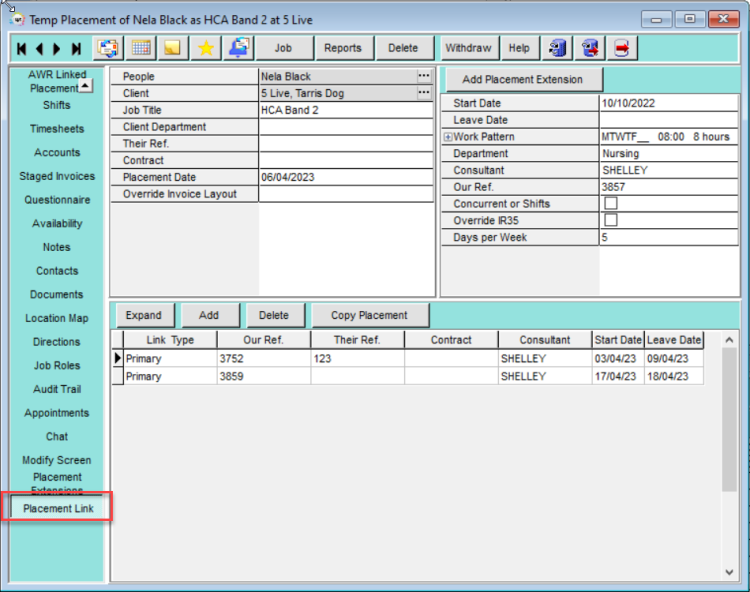Open the bell reminder icon
The height and width of the screenshot is (592, 750).
238,48
